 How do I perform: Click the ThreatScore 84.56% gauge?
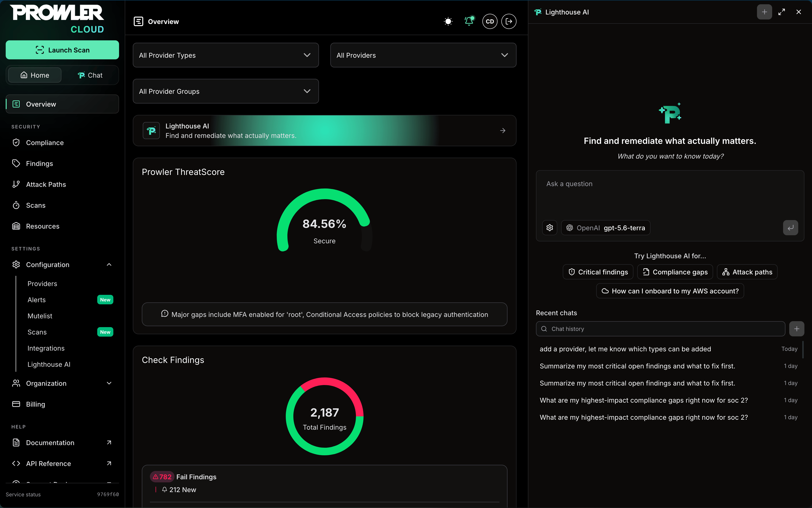click(324, 220)
